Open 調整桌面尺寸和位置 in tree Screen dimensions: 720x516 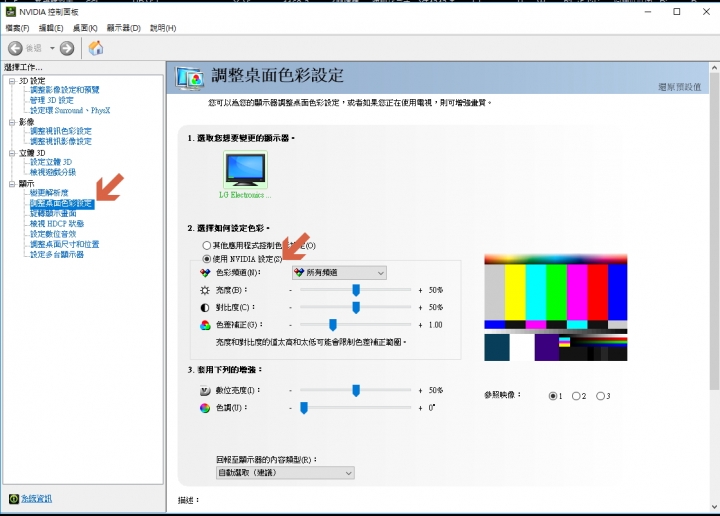64,244
